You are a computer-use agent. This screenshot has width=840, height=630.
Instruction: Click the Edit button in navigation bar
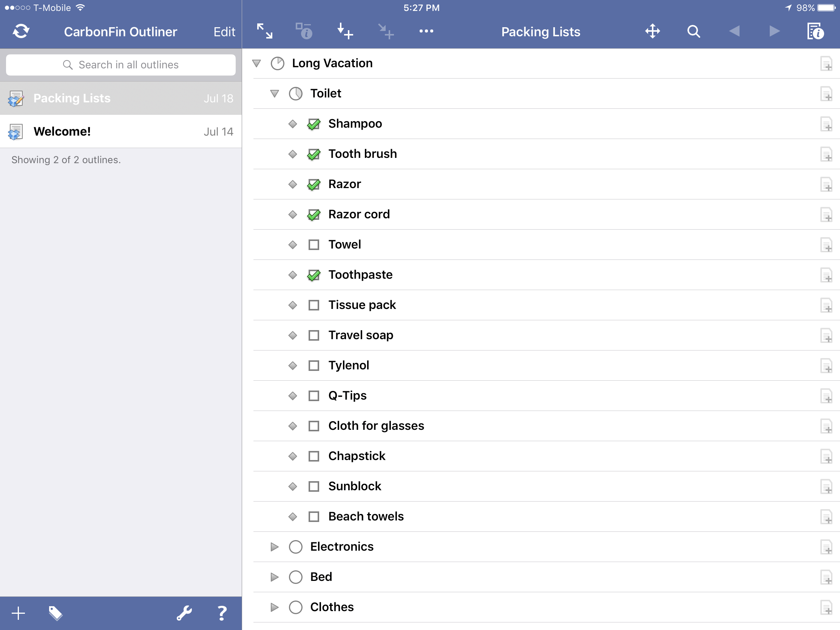point(224,31)
